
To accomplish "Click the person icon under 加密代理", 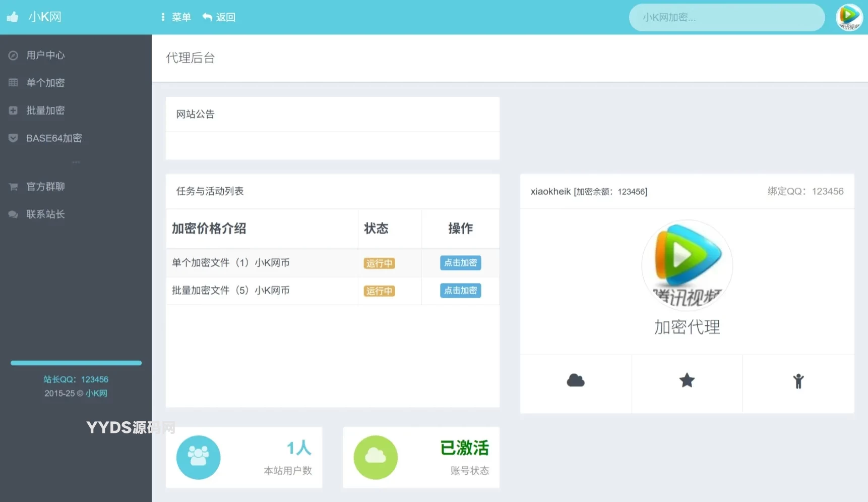I will click(799, 381).
